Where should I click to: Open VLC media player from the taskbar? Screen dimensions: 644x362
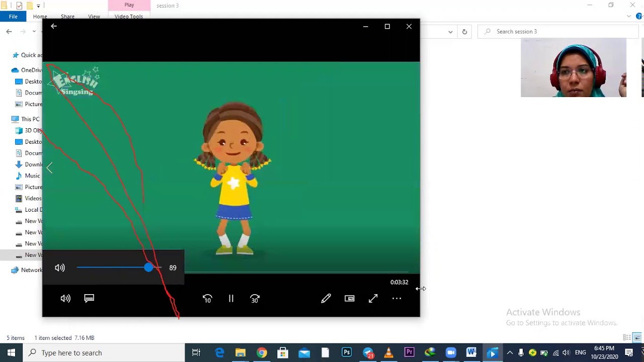(388, 352)
